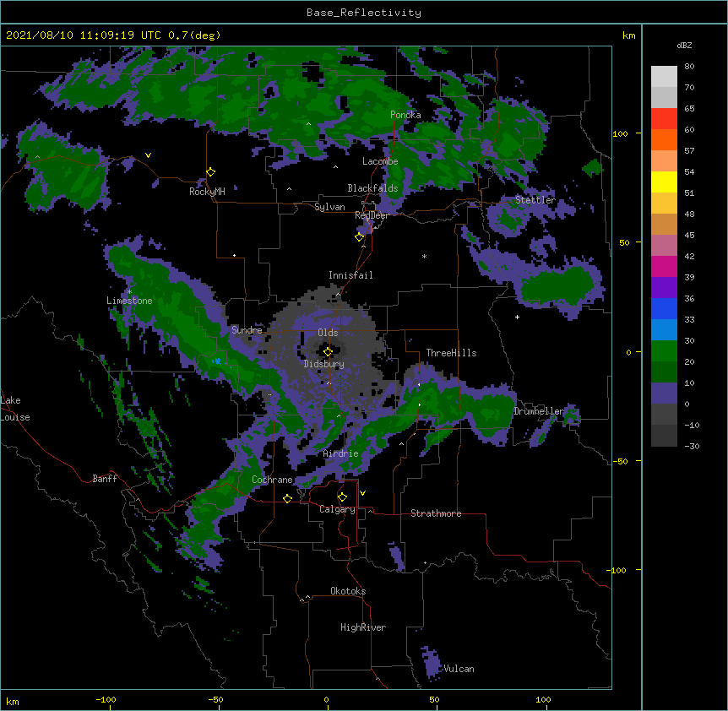
Task: Click the yellow marker near RedDeer
Action: pos(359,237)
